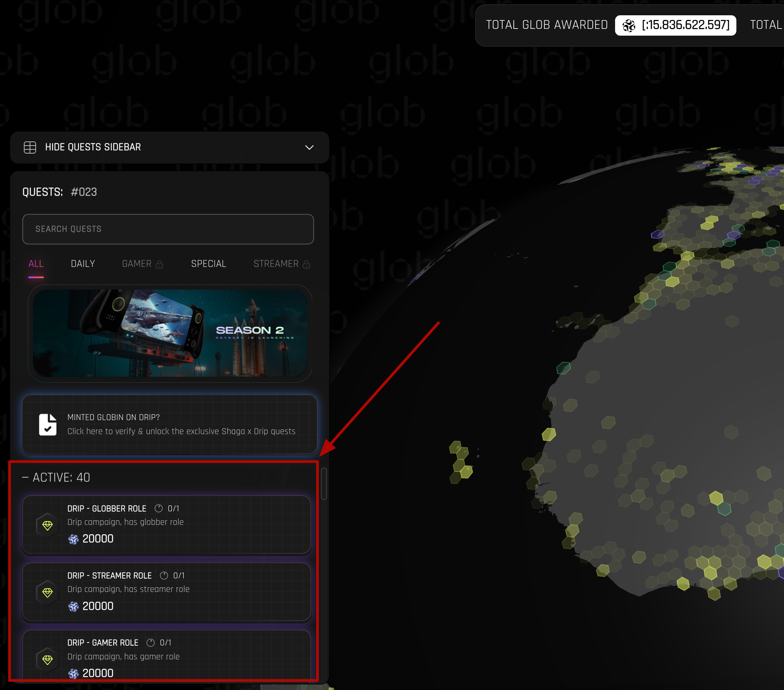
Task: Click glob reward icon on Streamer Role quest
Action: tap(73, 607)
